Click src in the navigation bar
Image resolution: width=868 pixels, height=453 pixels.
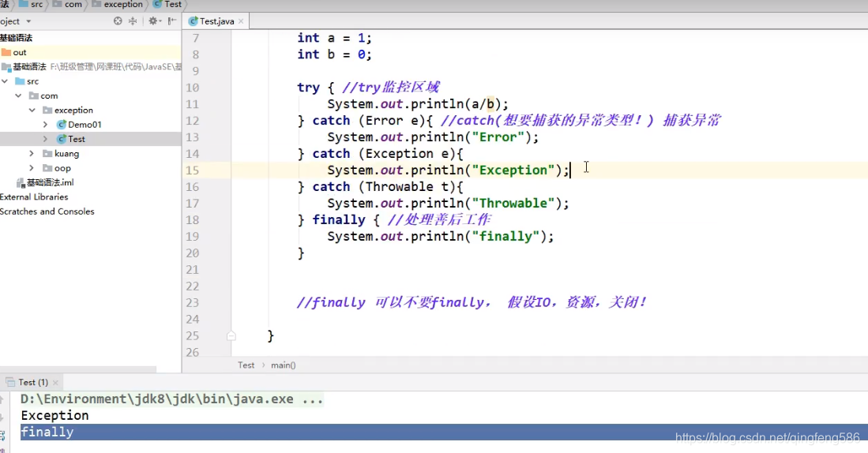31,5
